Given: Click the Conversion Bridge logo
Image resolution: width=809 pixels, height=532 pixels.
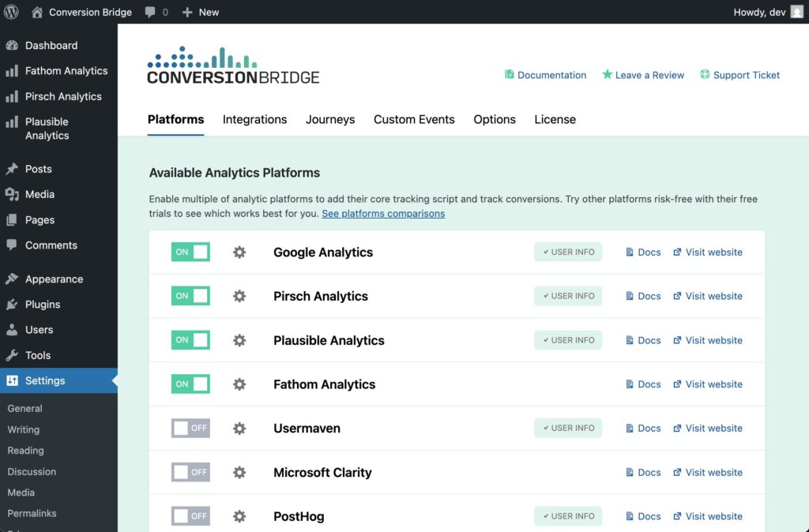Looking at the screenshot, I should pyautogui.click(x=233, y=65).
